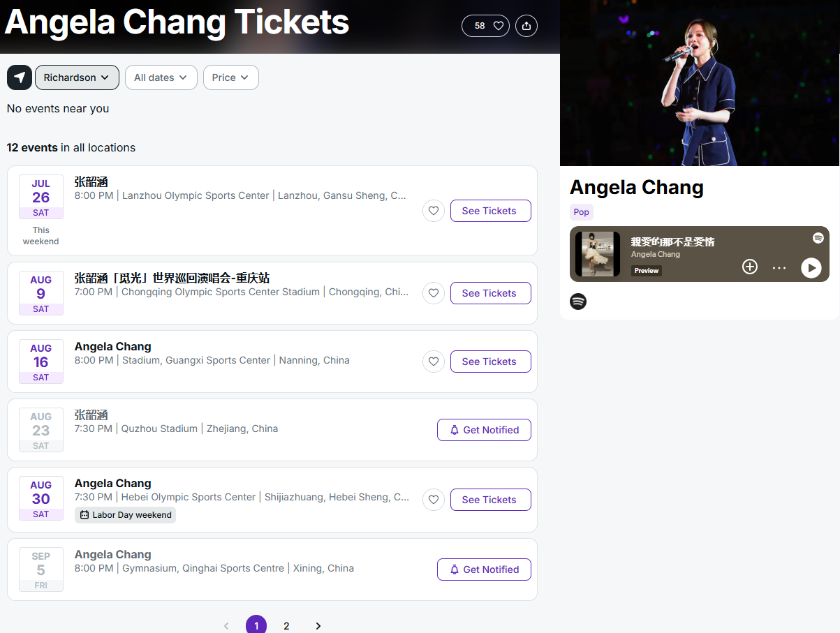This screenshot has width=840, height=633.
Task: Click the share icon in the header
Action: [x=526, y=26]
